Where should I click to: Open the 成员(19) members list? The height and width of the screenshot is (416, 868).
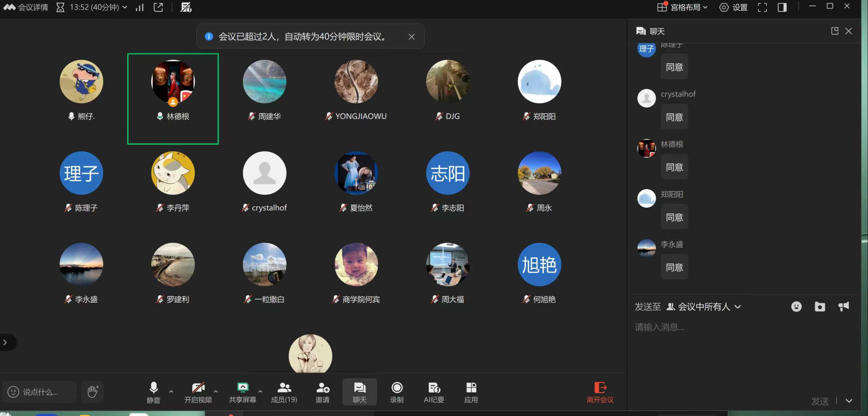tap(284, 392)
